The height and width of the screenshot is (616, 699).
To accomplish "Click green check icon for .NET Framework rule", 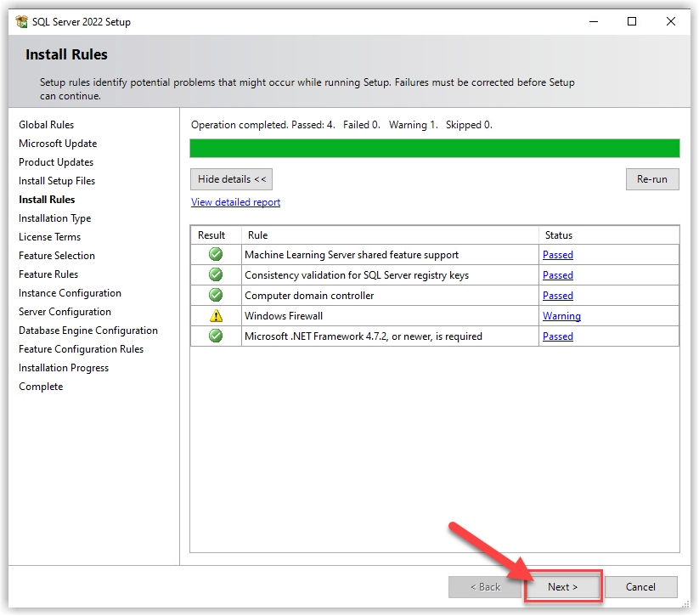I will [x=216, y=336].
